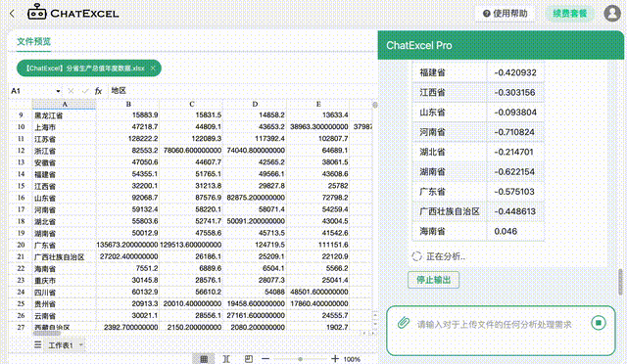The image size is (627, 364).
Task: Switch to normal grid view
Action: point(204,359)
